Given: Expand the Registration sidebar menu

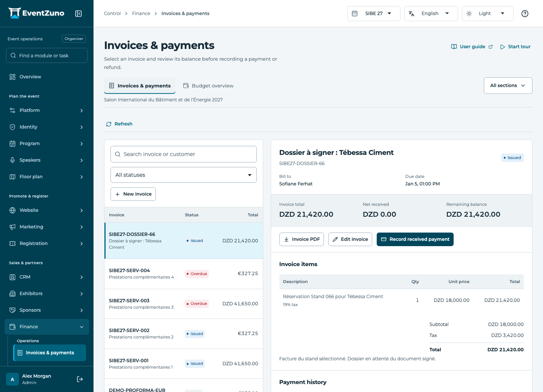Looking at the screenshot, I should [47, 243].
